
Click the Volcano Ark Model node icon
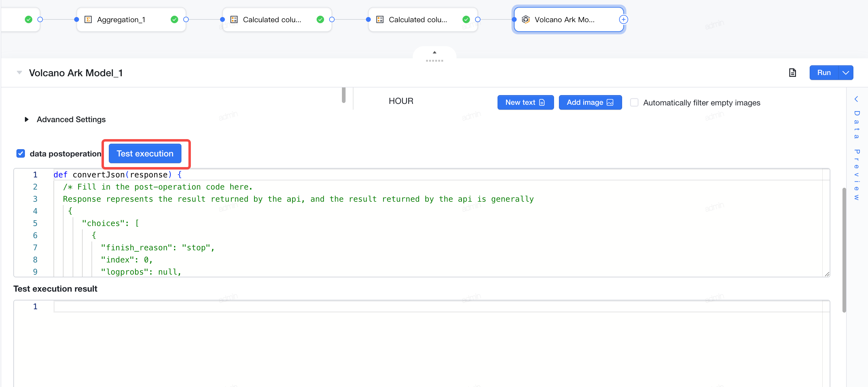point(526,19)
